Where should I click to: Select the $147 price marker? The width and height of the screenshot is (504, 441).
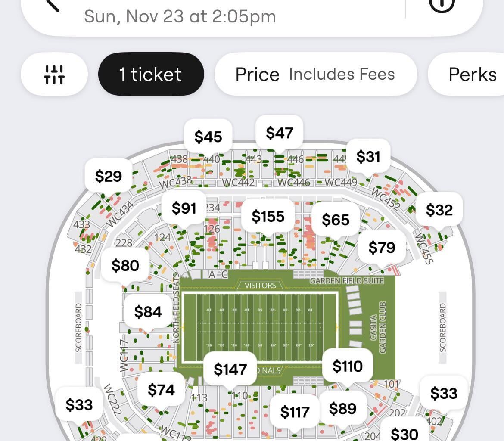pyautogui.click(x=230, y=369)
